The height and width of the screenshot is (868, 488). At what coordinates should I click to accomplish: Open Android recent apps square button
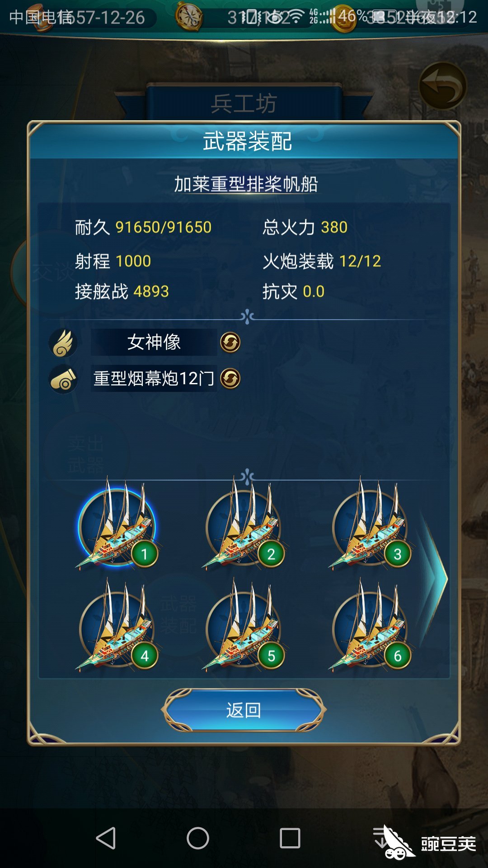point(290,839)
